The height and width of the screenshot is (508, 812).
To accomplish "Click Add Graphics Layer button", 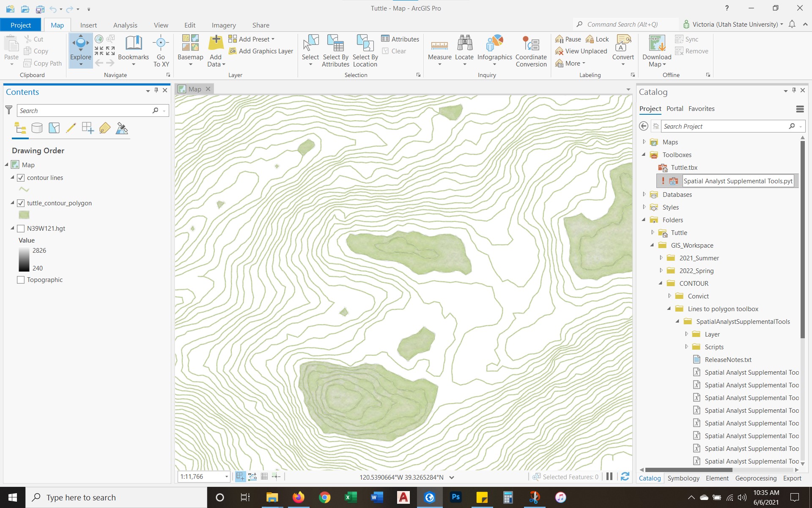I will pyautogui.click(x=261, y=51).
